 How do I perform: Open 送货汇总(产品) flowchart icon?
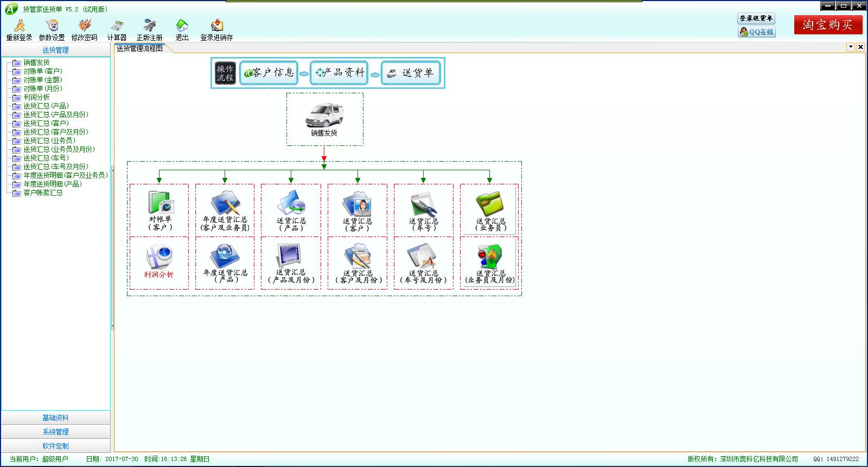click(291, 210)
